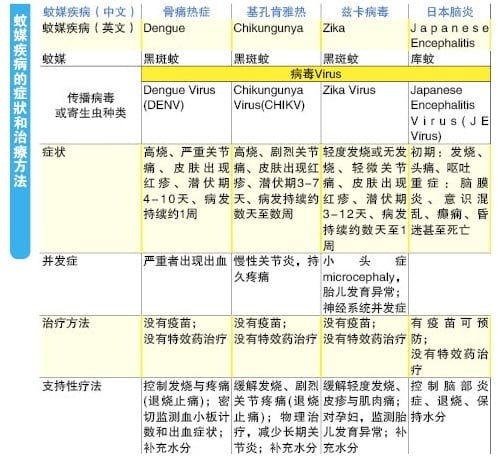Select the 骨痛热症 column header

tap(186, 12)
